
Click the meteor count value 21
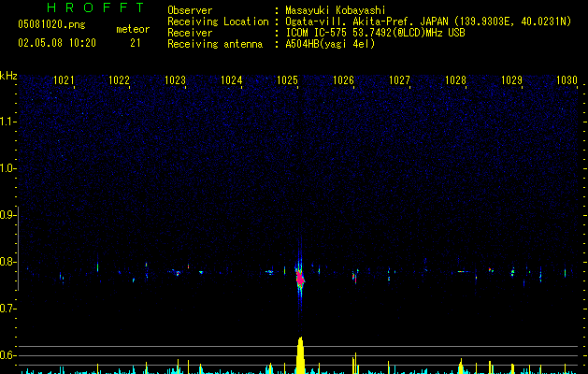pos(135,43)
